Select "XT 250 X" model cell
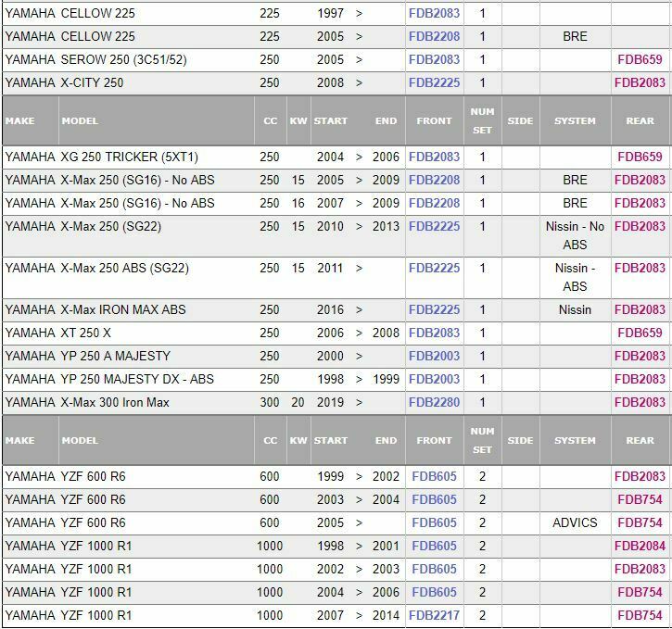This screenshot has width=672, height=629. (85, 333)
